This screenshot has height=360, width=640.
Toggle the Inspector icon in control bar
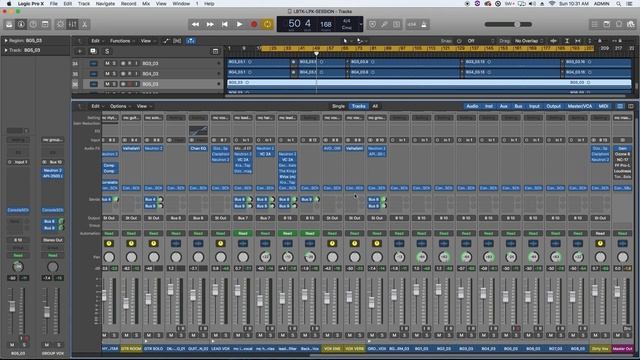pyautogui.click(x=21, y=24)
